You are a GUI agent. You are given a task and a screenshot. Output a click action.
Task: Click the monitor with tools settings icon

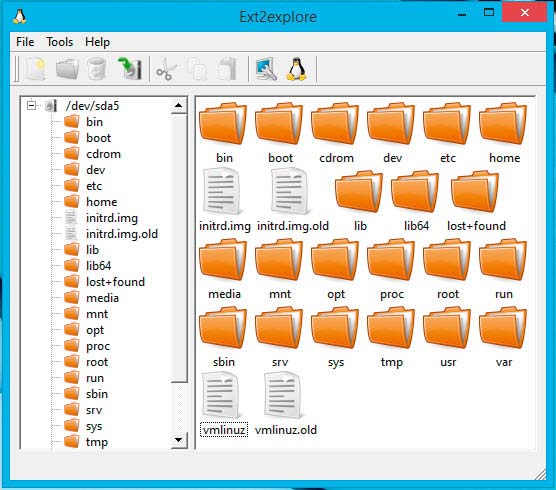pos(266,69)
